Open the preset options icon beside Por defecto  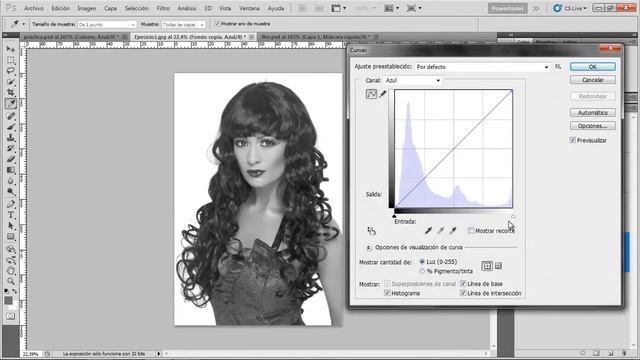pos(558,67)
